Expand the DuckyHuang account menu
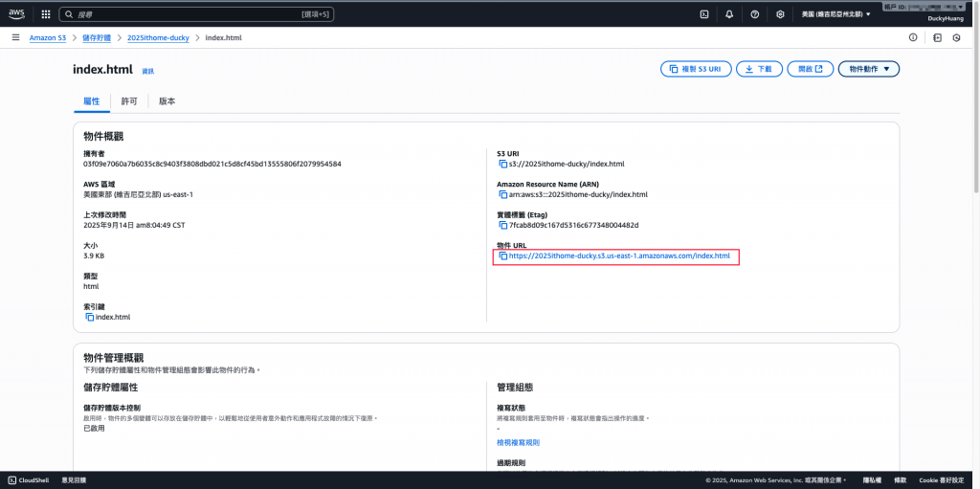Image resolution: width=980 pixels, height=489 pixels. pyautogui.click(x=946, y=19)
